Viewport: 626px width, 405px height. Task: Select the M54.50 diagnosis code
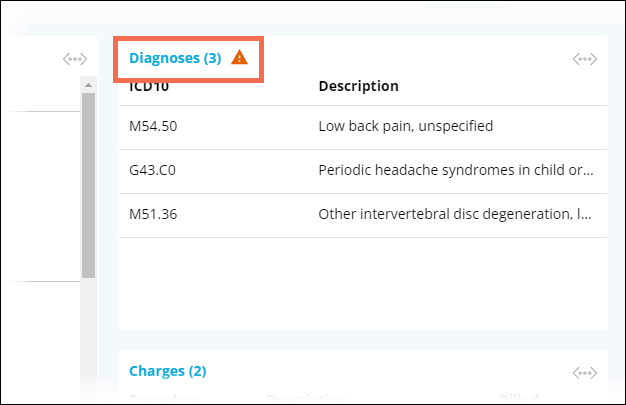coord(150,127)
